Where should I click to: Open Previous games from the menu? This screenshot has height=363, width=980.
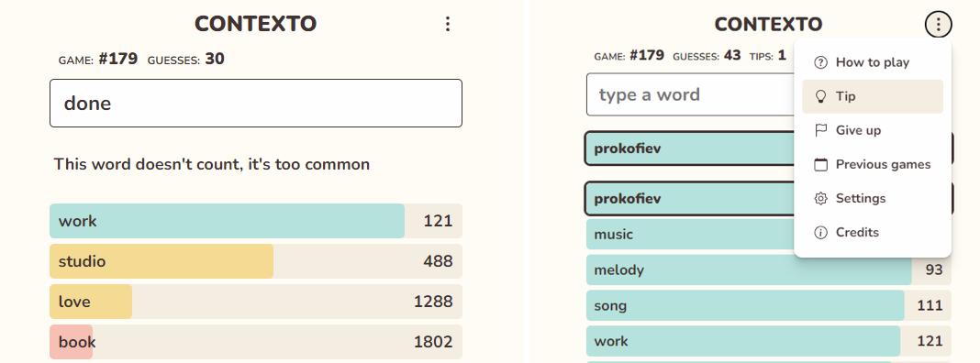[873, 164]
